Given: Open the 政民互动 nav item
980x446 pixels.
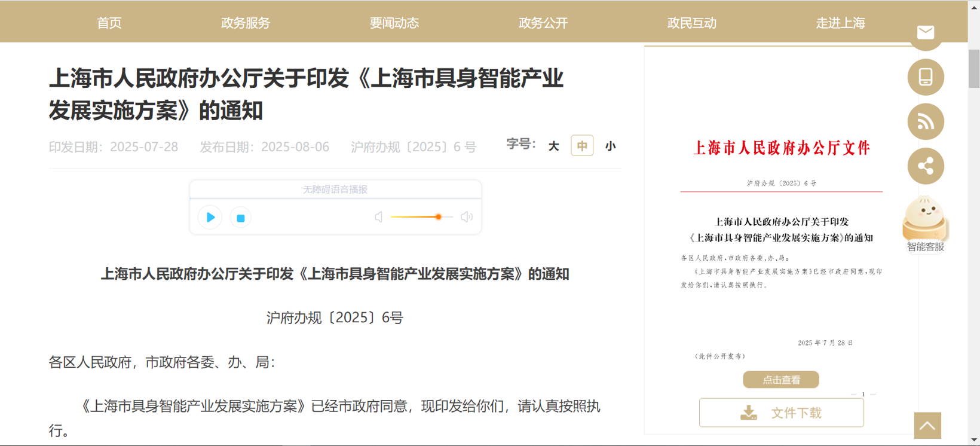Looking at the screenshot, I should [x=692, y=23].
